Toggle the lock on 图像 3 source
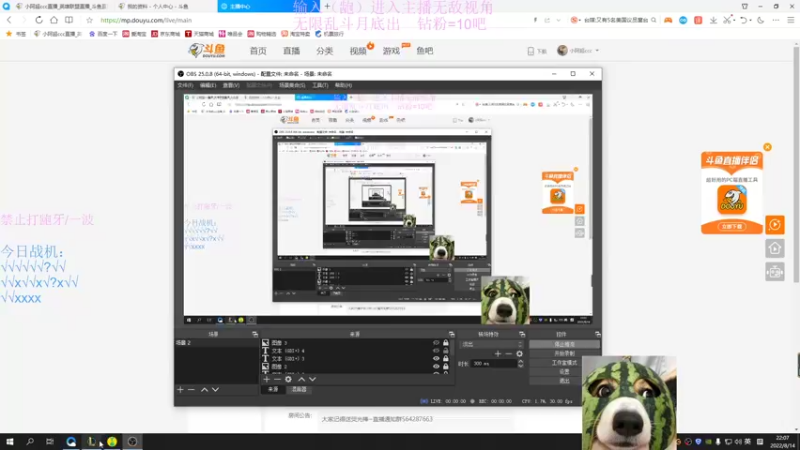This screenshot has height=450, width=800. point(445,343)
